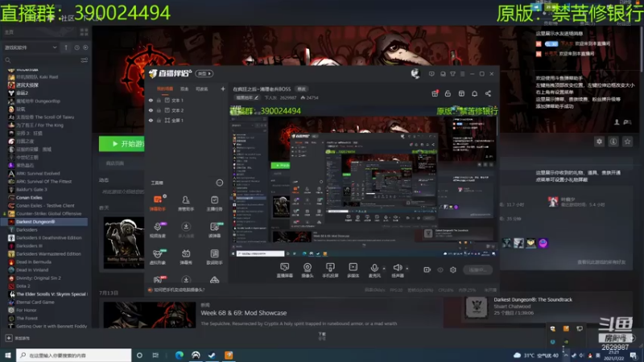Add a new scene with plus icon
Viewport: 644px width, 362px height.
[223, 88]
